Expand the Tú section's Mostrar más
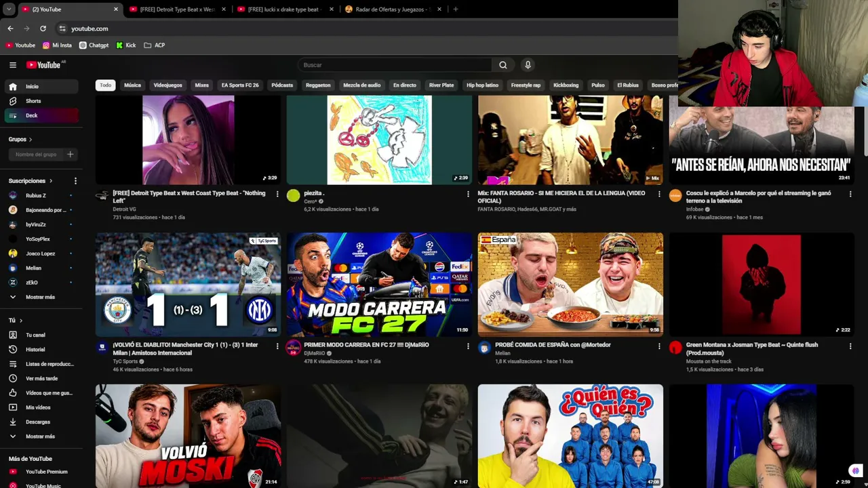868x488 pixels. click(x=41, y=436)
